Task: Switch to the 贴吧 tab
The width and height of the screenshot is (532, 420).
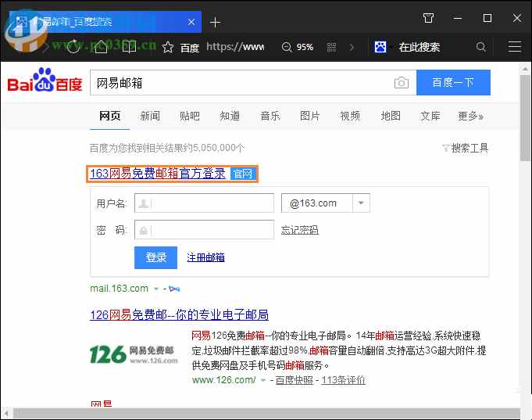Action: 190,117
